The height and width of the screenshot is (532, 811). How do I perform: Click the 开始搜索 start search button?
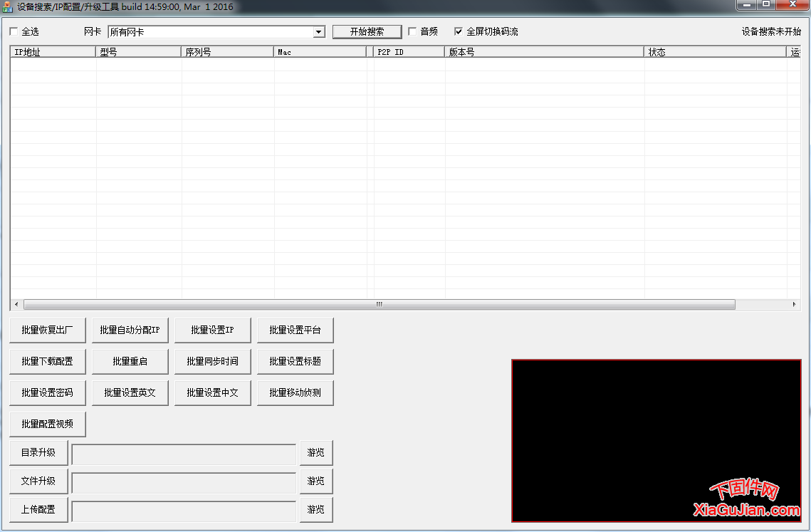[367, 31]
